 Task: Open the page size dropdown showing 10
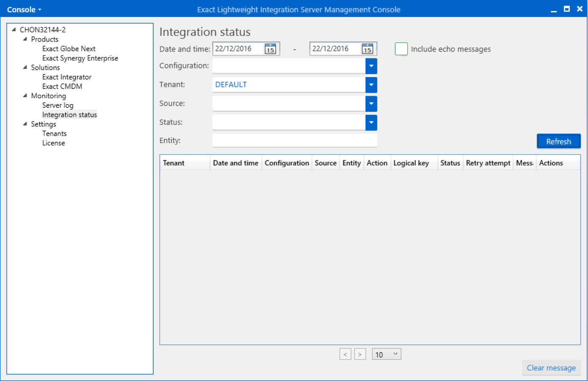pyautogui.click(x=386, y=354)
